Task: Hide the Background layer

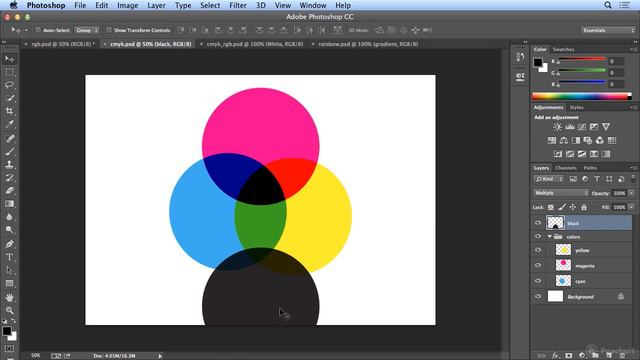Action: click(538, 296)
